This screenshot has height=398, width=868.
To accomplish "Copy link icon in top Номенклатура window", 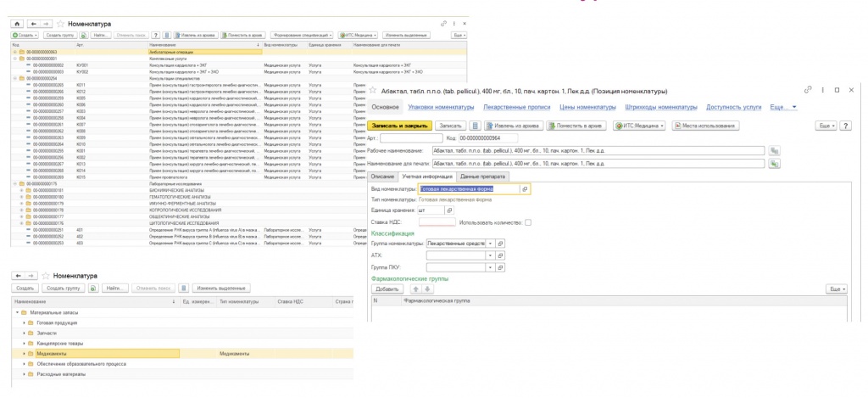I will 443,24.
